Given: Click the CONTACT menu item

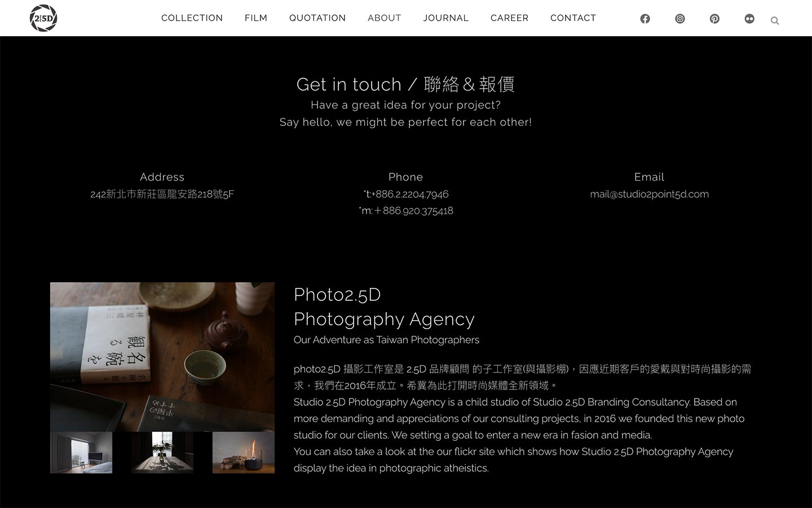Looking at the screenshot, I should click(573, 18).
